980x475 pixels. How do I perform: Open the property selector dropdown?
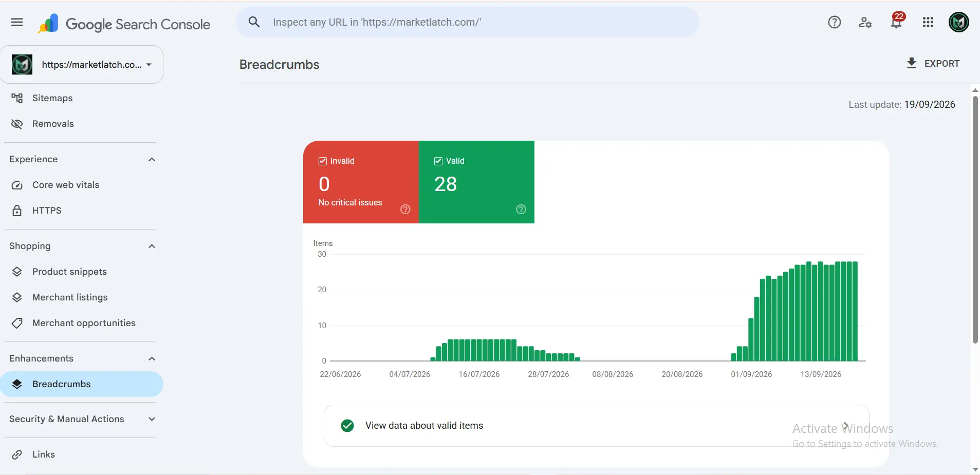point(82,65)
